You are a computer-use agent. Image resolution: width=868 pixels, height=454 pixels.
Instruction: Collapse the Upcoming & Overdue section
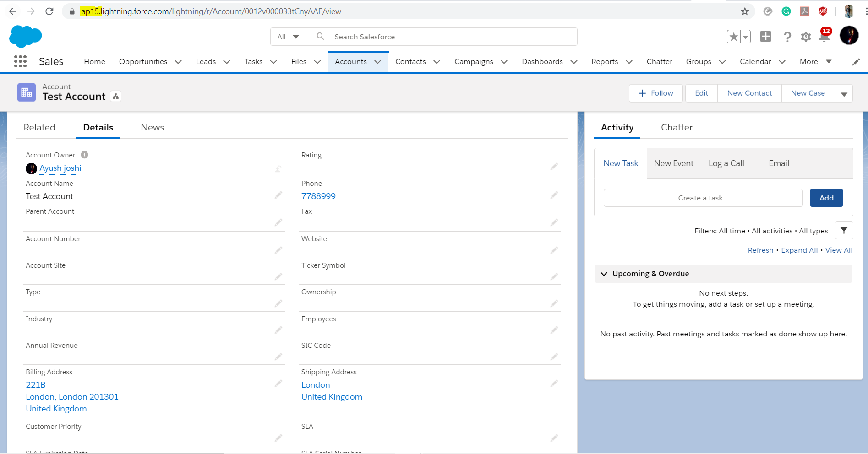604,274
